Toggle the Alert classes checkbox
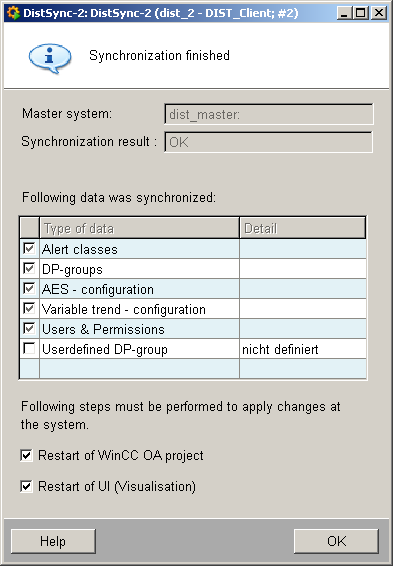This screenshot has width=393, height=566. tap(29, 248)
